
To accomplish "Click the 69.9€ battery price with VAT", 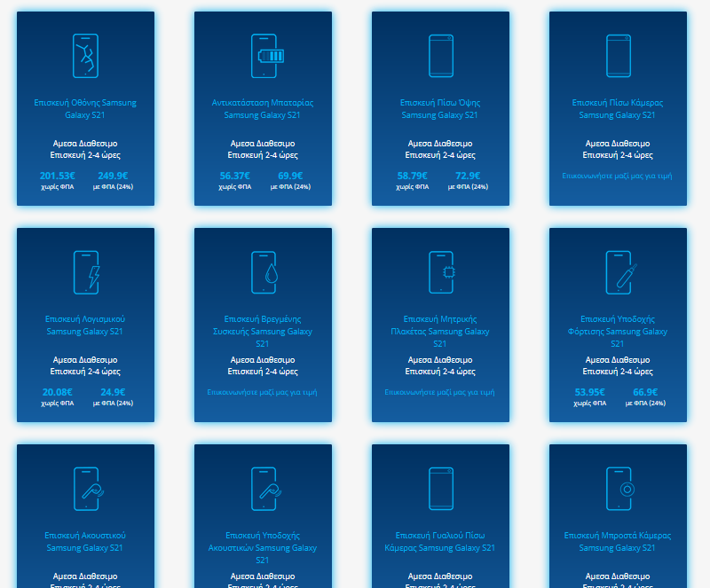I will click(290, 176).
